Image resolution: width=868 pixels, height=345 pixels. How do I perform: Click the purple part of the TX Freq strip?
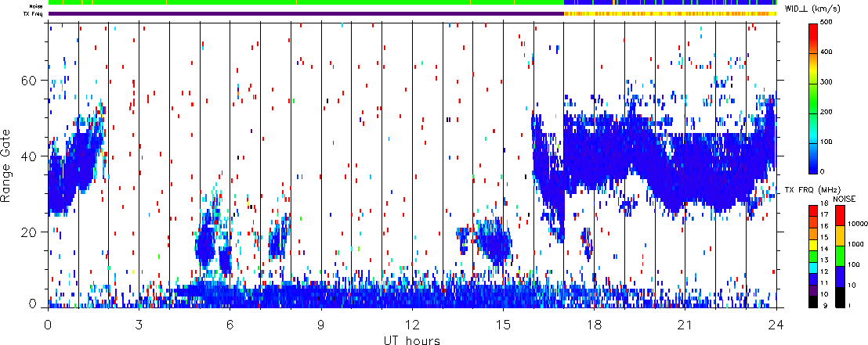(x=306, y=13)
